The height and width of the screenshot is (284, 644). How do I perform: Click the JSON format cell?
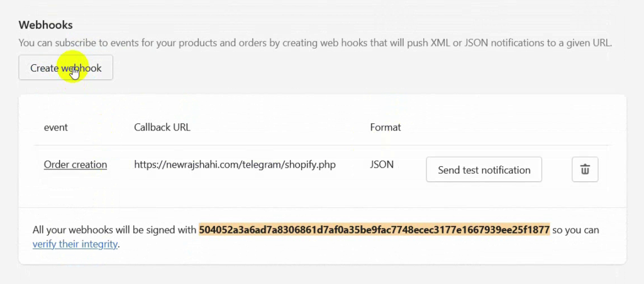tap(382, 165)
